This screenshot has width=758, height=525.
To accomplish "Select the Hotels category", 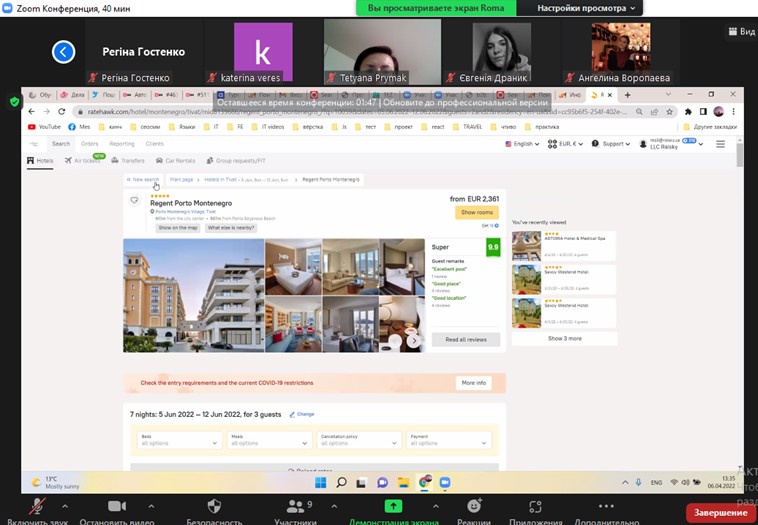I will coord(40,160).
